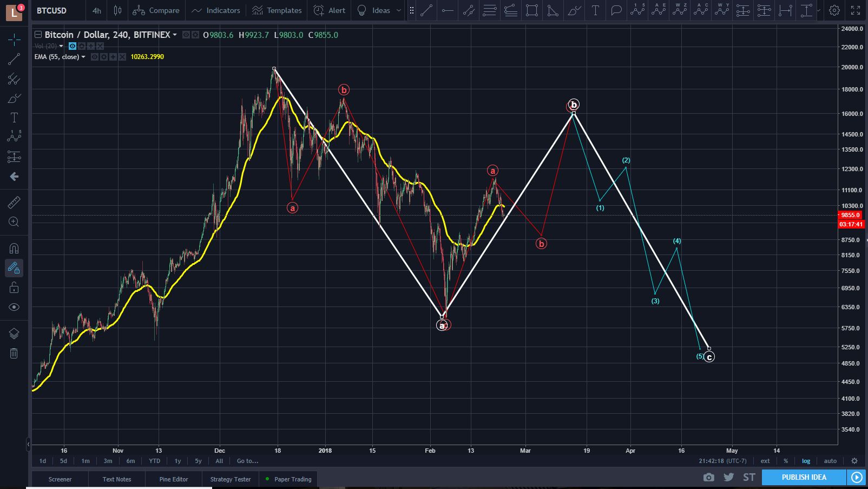
Task: Toggle Vol (20) indicator visibility eye
Action: [x=73, y=46]
